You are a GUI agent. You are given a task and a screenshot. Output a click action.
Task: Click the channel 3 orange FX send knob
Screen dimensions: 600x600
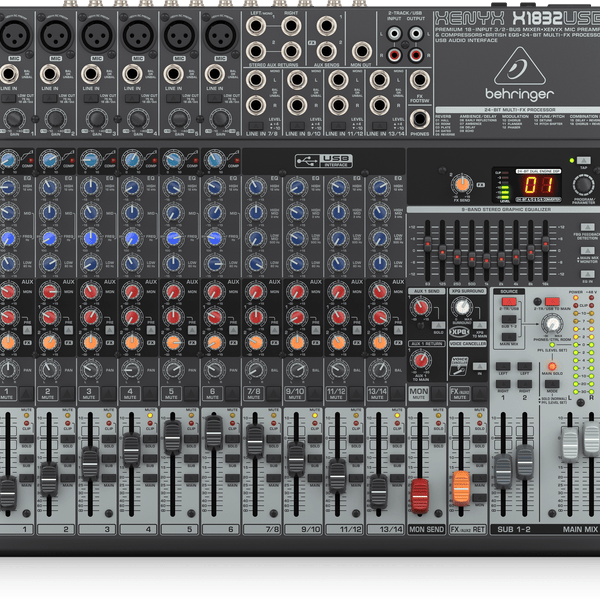click(x=91, y=342)
